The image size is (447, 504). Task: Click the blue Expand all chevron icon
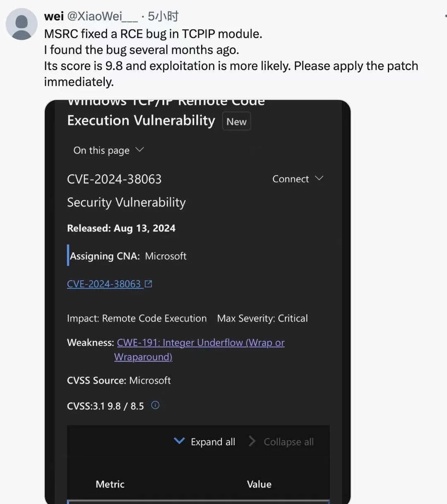click(179, 441)
